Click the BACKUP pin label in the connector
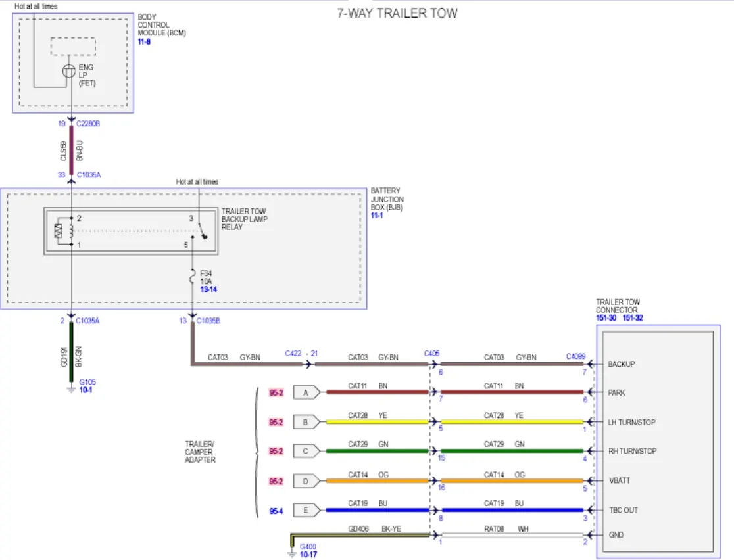This screenshot has height=560, width=734. (621, 364)
